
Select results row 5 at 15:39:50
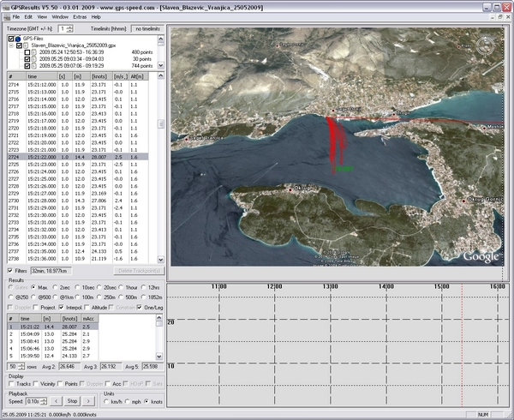pyautogui.click(x=52, y=356)
